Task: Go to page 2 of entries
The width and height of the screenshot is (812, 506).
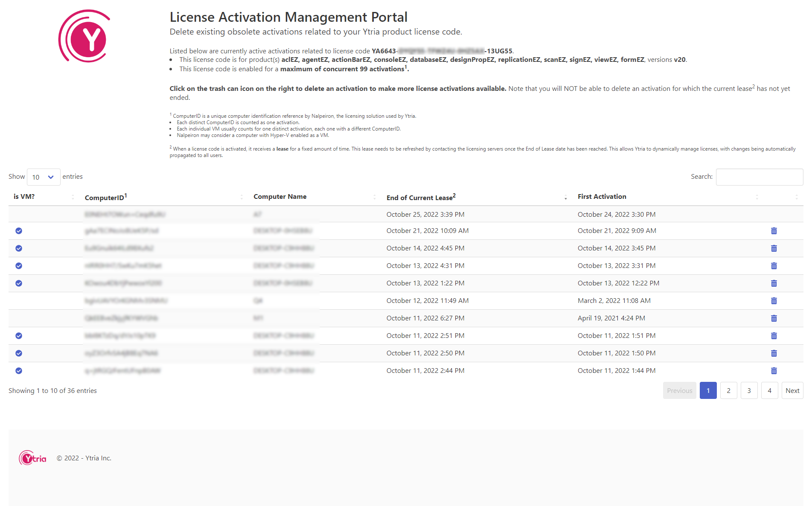Action: pyautogui.click(x=728, y=390)
